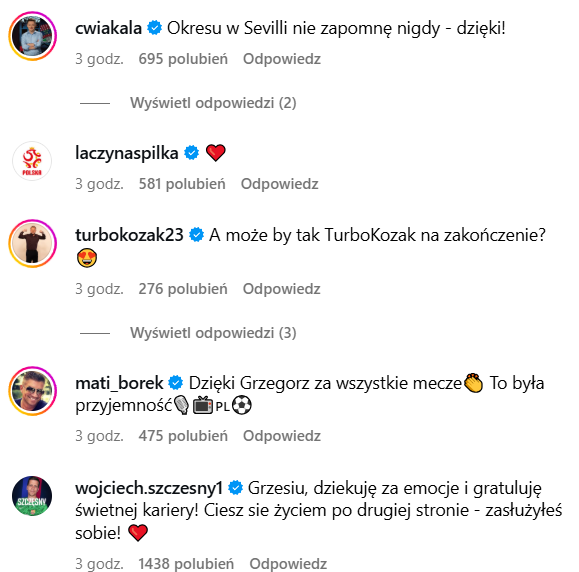The image size is (579, 572).
Task: Open cwiakala's profile picture
Action: pos(32,36)
